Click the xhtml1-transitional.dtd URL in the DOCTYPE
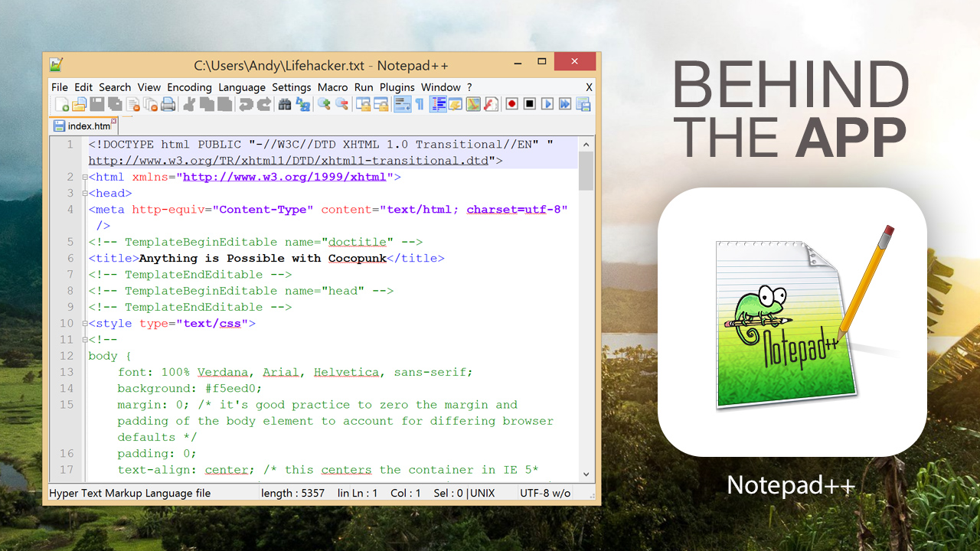 [x=289, y=161]
